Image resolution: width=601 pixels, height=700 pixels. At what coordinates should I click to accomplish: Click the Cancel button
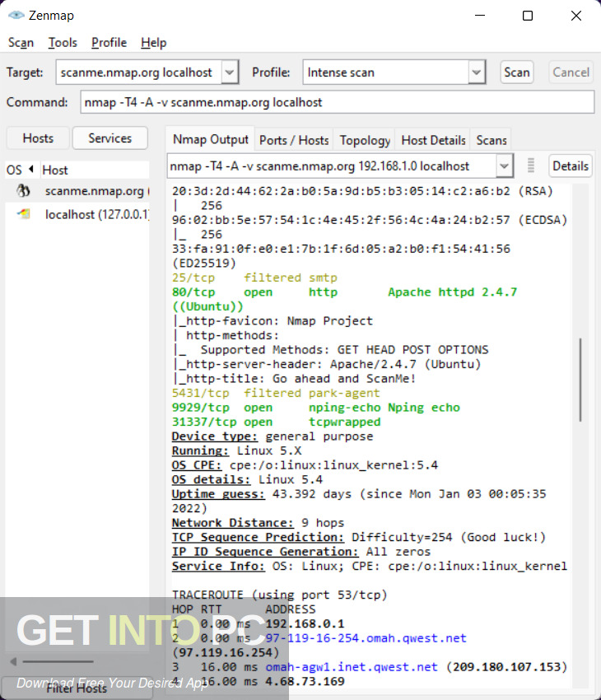571,72
